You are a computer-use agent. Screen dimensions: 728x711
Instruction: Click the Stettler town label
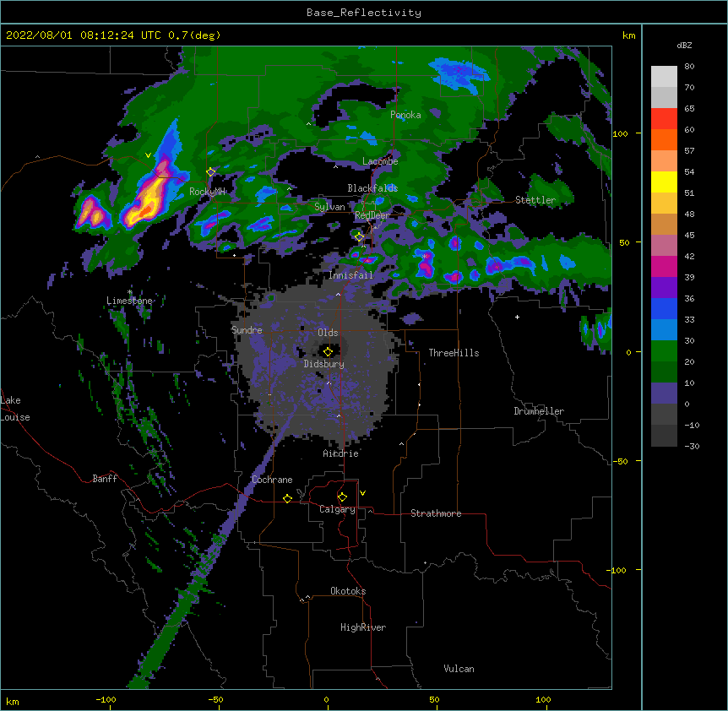click(x=535, y=200)
